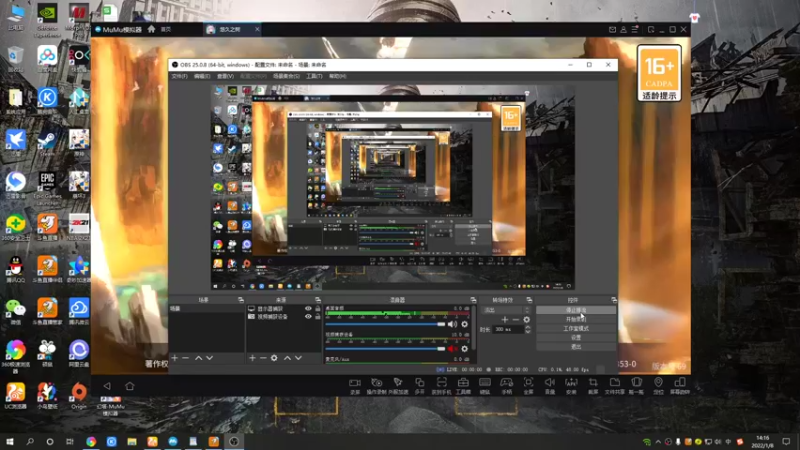Lock the 显示器捕获 source
The height and width of the screenshot is (450, 800).
pyautogui.click(x=318, y=309)
